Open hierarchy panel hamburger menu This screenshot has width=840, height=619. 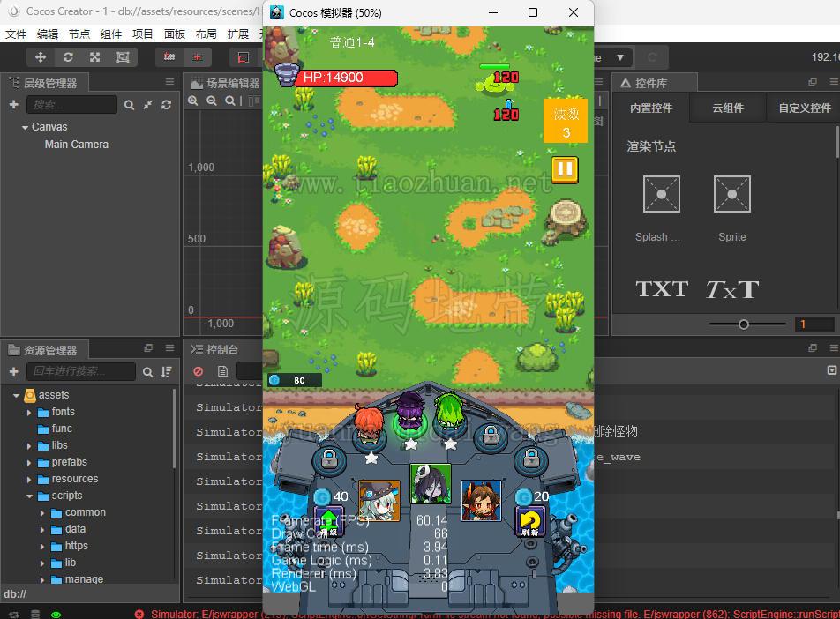click(169, 82)
